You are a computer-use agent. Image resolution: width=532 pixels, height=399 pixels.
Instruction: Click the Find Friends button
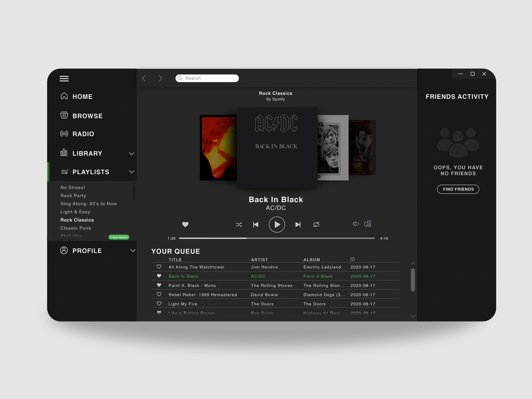click(x=458, y=189)
